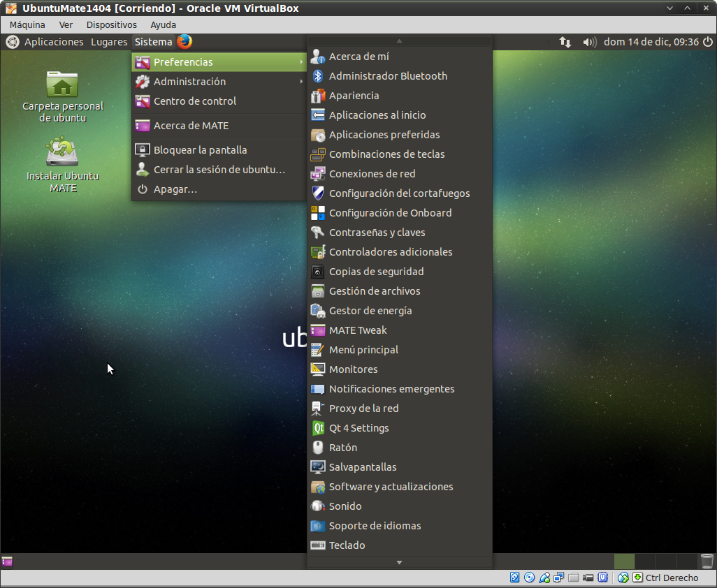Open the Aplicaciones menu

click(x=54, y=42)
